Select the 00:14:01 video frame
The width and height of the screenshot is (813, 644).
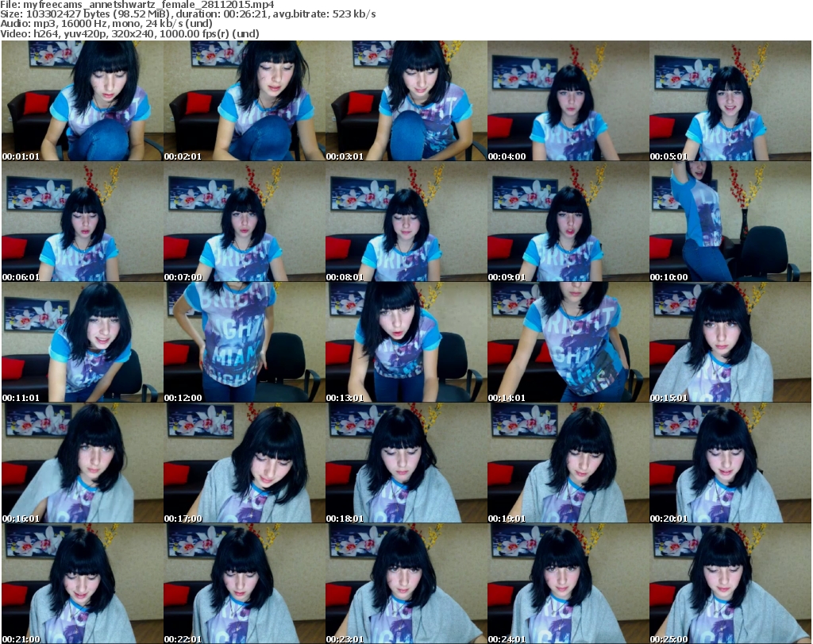pos(568,342)
